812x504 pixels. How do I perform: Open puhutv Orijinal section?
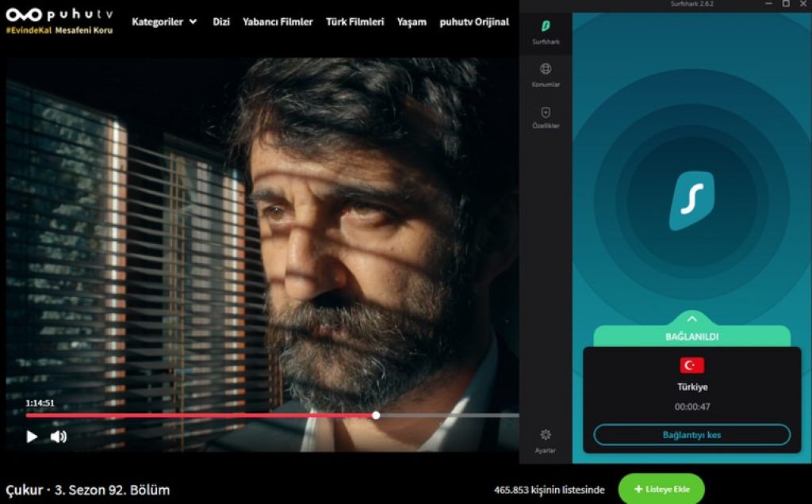pos(474,21)
